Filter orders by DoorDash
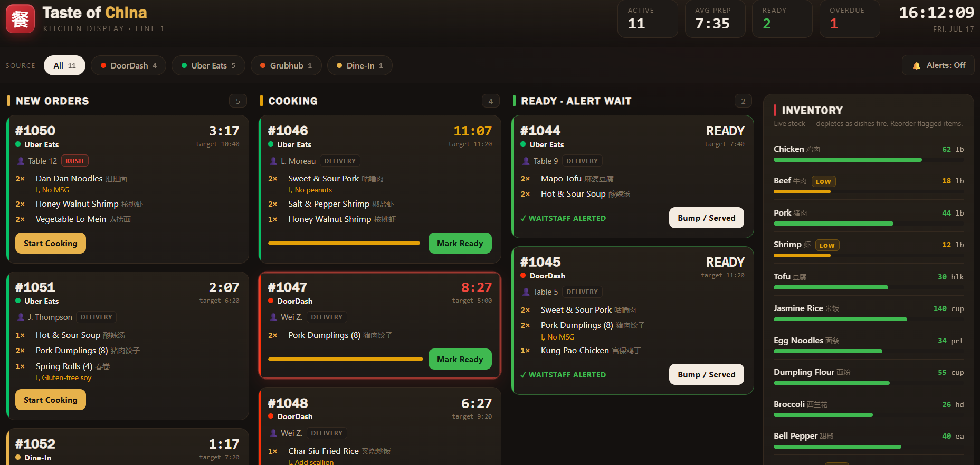The height and width of the screenshot is (465, 980). click(x=128, y=65)
